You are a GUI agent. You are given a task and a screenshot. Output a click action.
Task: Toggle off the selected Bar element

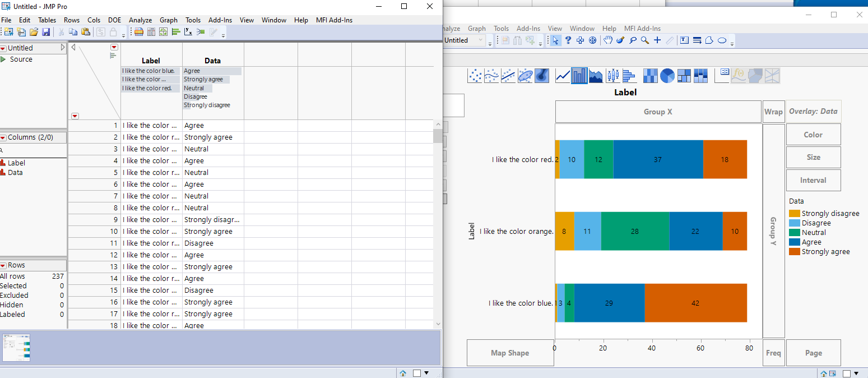pyautogui.click(x=580, y=75)
